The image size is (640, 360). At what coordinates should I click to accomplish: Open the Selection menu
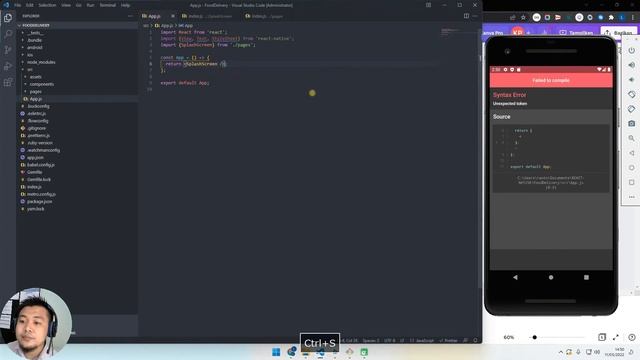pos(47,5)
